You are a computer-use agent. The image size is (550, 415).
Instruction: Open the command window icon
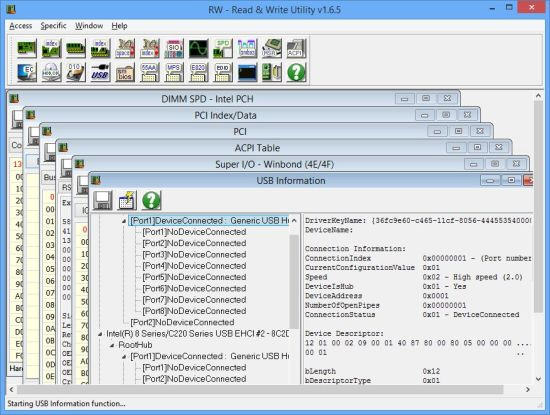(247, 72)
